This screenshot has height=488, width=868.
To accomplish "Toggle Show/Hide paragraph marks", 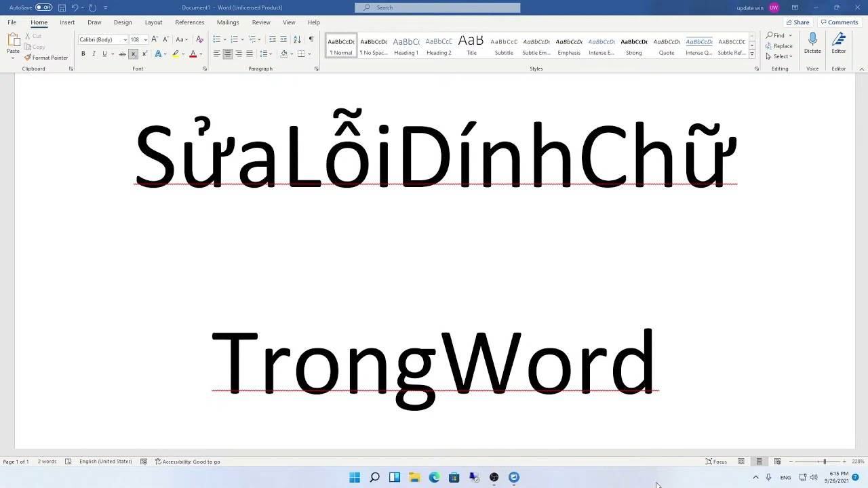I will tap(311, 39).
